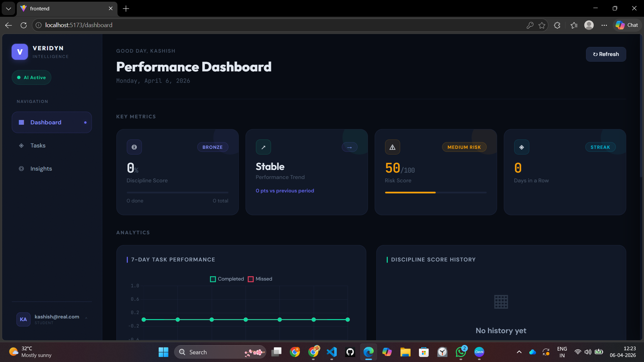Viewport: 644px width, 362px height.
Task: Click '0 pts vs previous period' text
Action: [285, 191]
